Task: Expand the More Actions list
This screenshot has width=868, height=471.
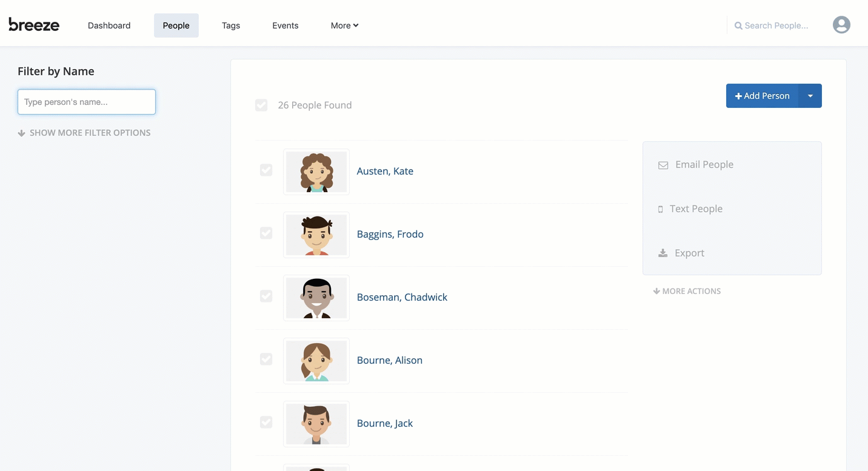Action: [x=687, y=291]
